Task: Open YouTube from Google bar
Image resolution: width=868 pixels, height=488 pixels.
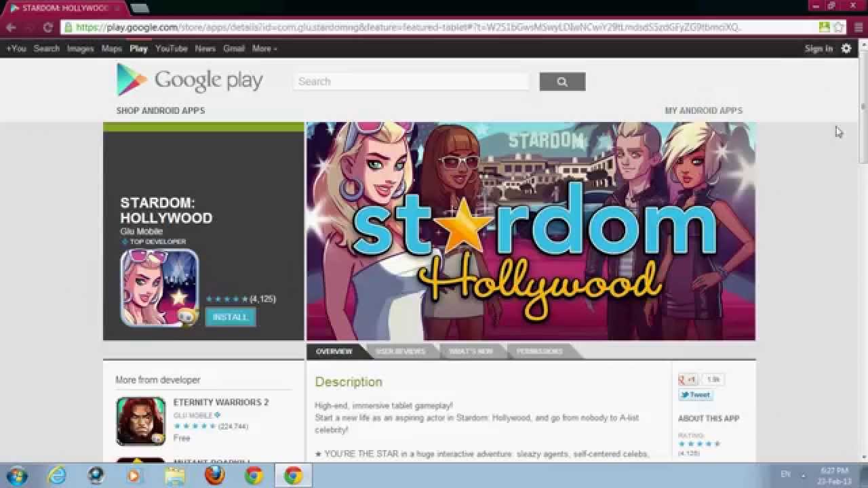Action: pos(171,48)
